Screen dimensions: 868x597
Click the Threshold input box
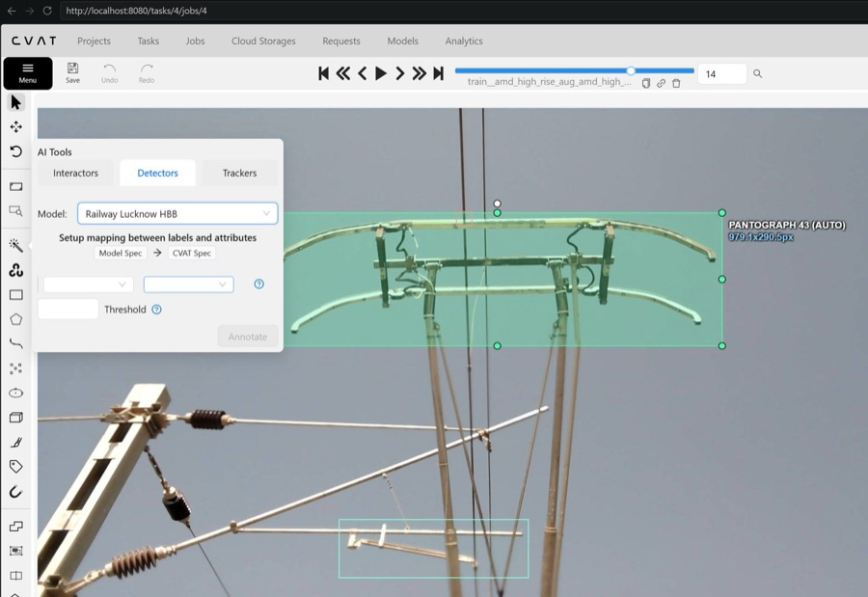pos(68,309)
